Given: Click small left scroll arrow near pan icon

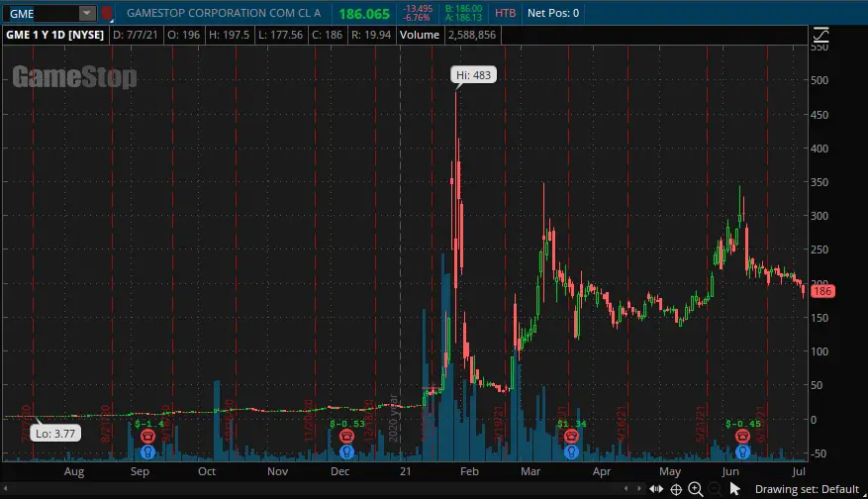Looking at the screenshot, I should tap(627, 488).
